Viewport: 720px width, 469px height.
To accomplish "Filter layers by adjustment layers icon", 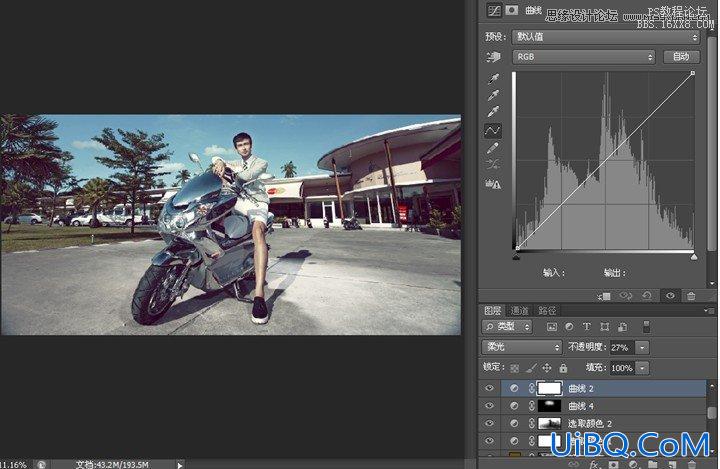I will (569, 327).
